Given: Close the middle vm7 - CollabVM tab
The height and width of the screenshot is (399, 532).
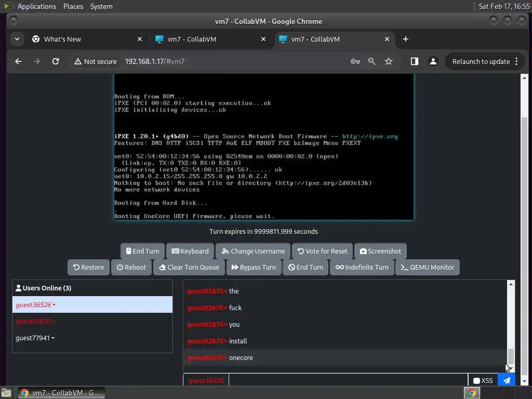Looking at the screenshot, I should coord(263,39).
